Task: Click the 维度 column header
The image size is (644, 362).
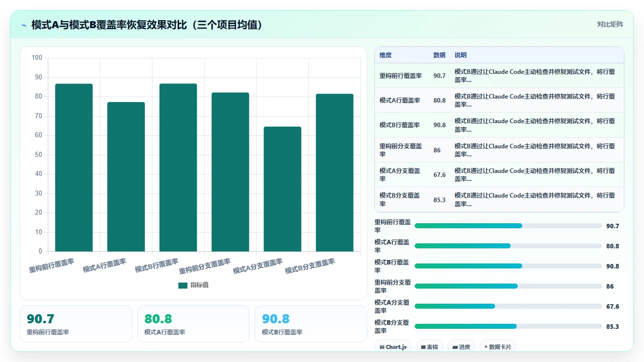Action: (385, 55)
